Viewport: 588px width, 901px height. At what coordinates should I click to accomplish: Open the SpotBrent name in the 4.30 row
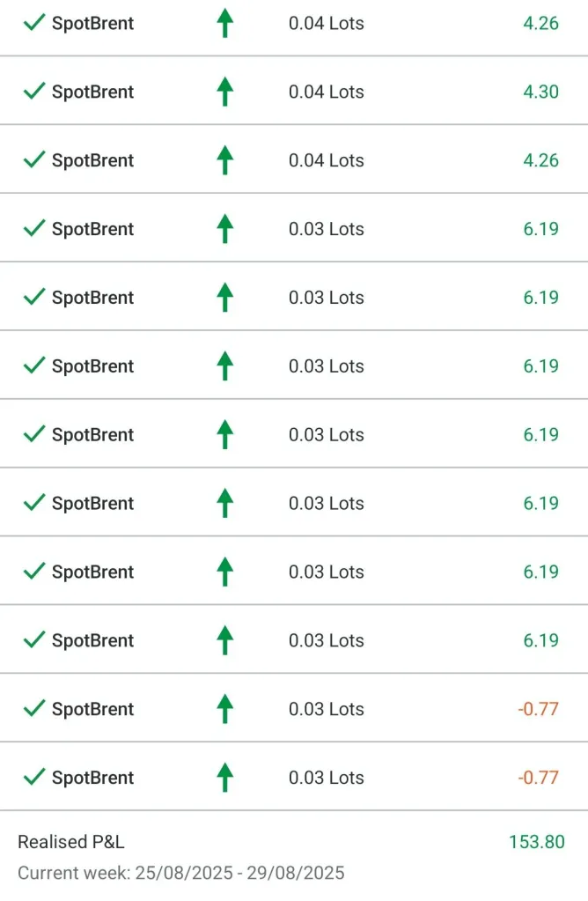(92, 92)
